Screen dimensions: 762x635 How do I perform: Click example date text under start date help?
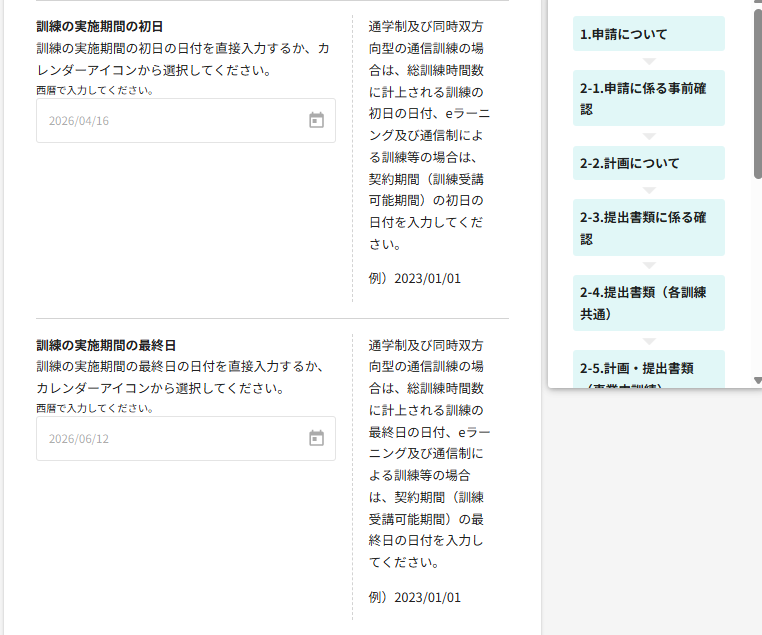(x=414, y=278)
